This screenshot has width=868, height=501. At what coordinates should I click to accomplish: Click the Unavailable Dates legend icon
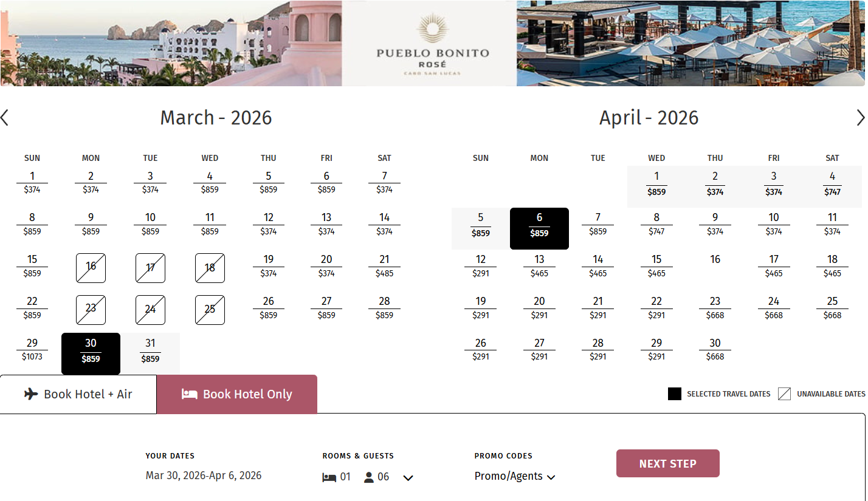(x=785, y=394)
